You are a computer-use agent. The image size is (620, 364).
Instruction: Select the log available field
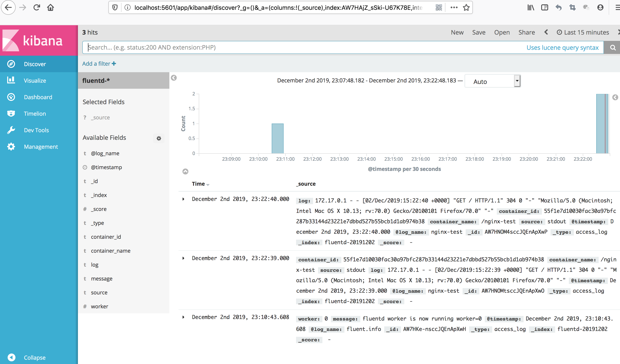pos(94,265)
